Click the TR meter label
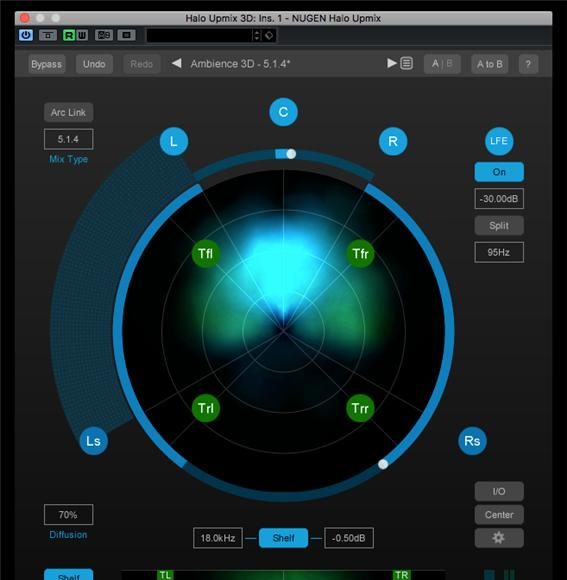 tap(401, 575)
